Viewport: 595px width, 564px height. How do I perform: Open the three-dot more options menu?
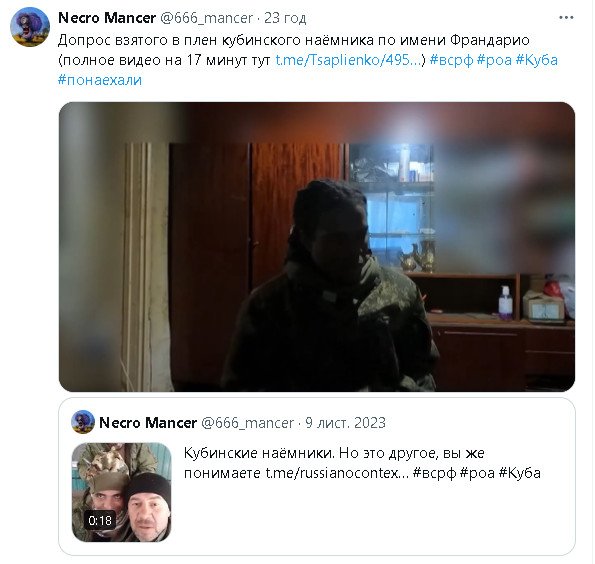point(566,17)
